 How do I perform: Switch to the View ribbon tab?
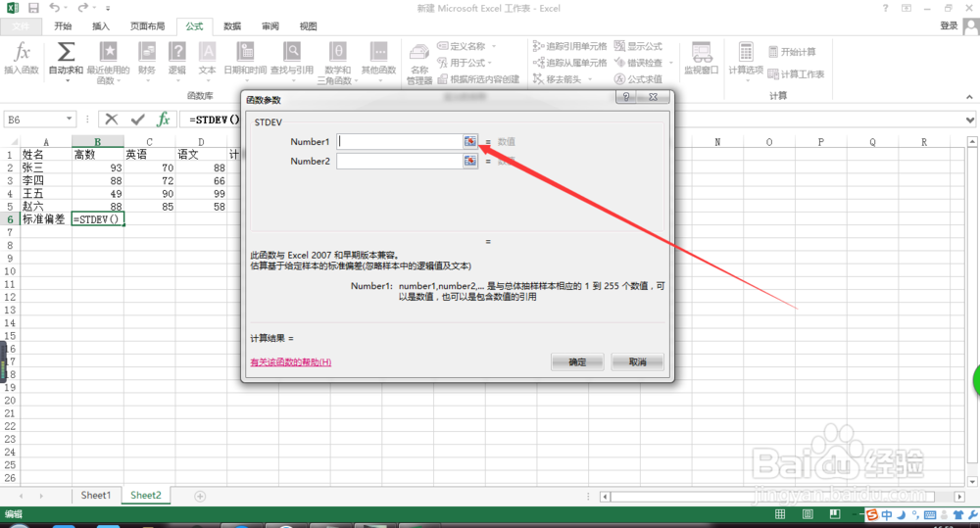(308, 26)
